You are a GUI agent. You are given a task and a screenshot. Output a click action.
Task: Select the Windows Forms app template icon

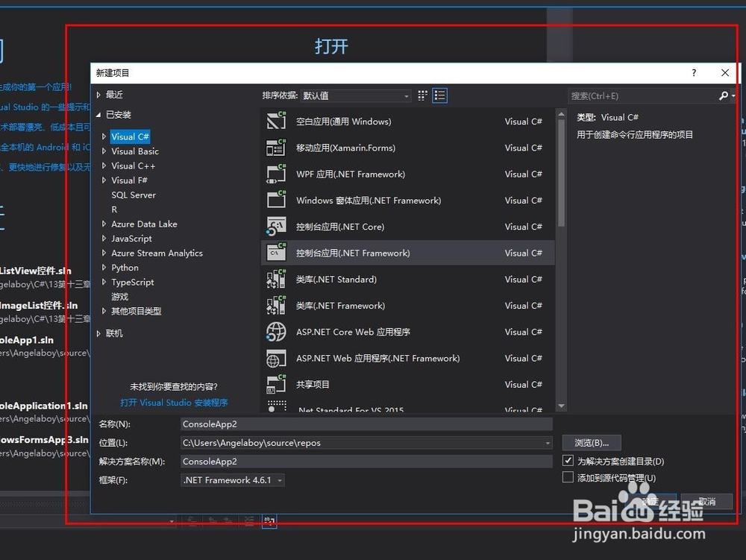276,200
